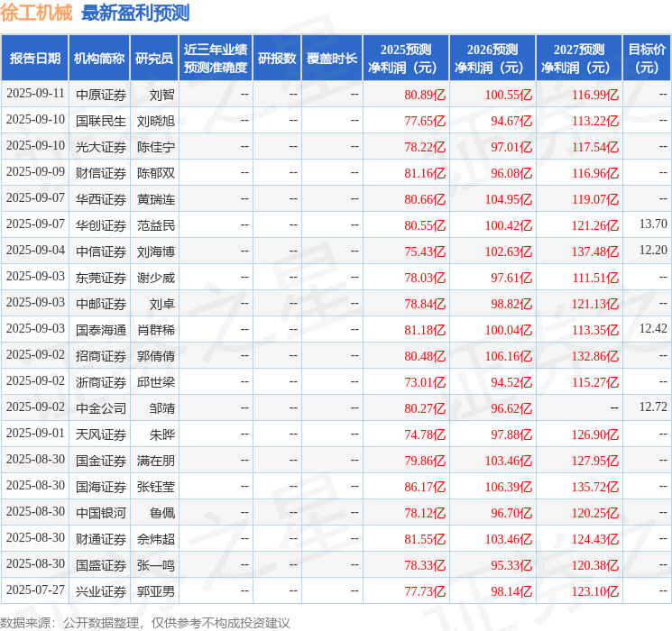Click the 覆盖时长 column header
The width and height of the screenshot is (672, 631).
tap(332, 59)
